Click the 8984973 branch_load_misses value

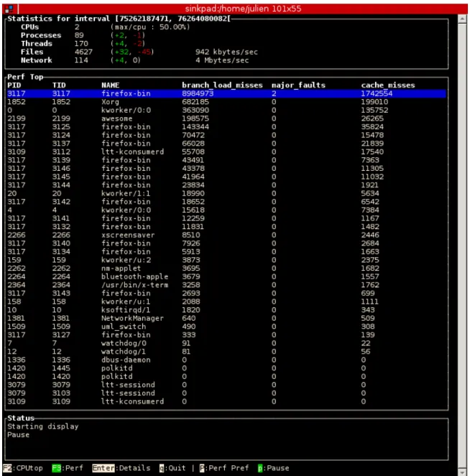198,93
